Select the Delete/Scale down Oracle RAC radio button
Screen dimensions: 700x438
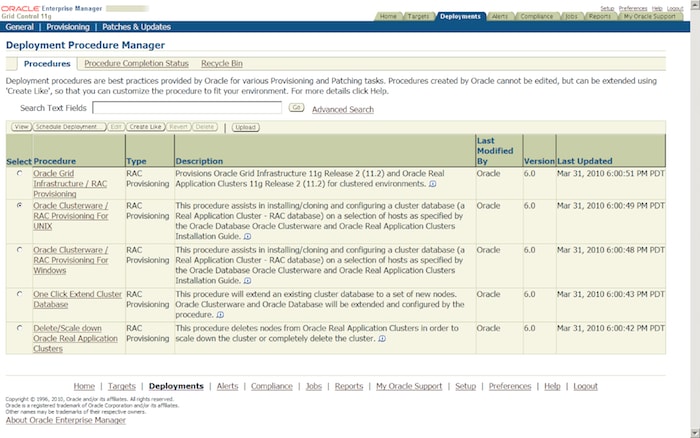(20, 328)
